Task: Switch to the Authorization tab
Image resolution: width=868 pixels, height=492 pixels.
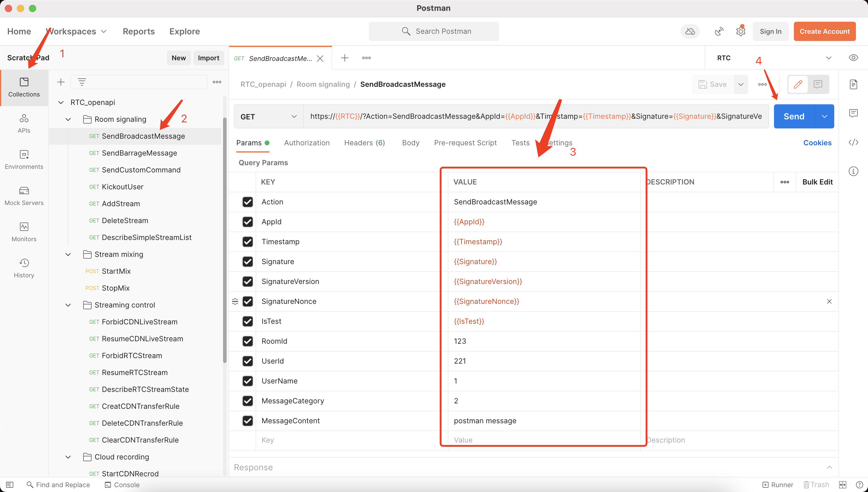Action: pos(307,142)
